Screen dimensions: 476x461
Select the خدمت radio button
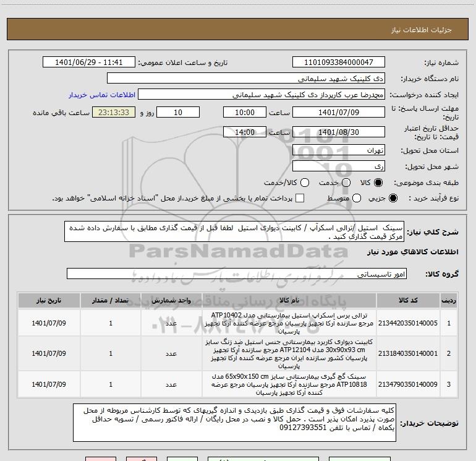point(346,183)
